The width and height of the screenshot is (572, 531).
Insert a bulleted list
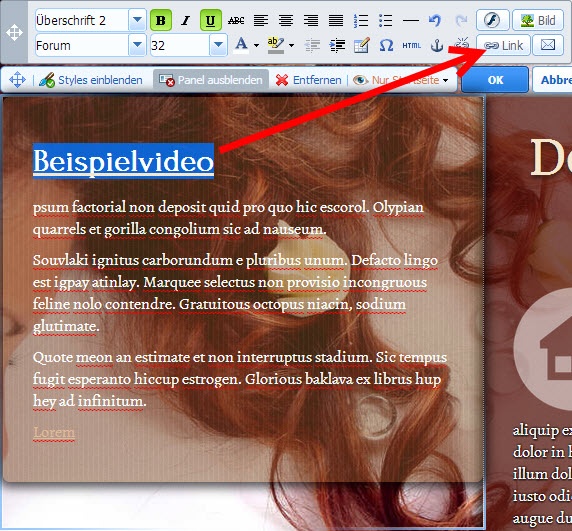pyautogui.click(x=385, y=20)
